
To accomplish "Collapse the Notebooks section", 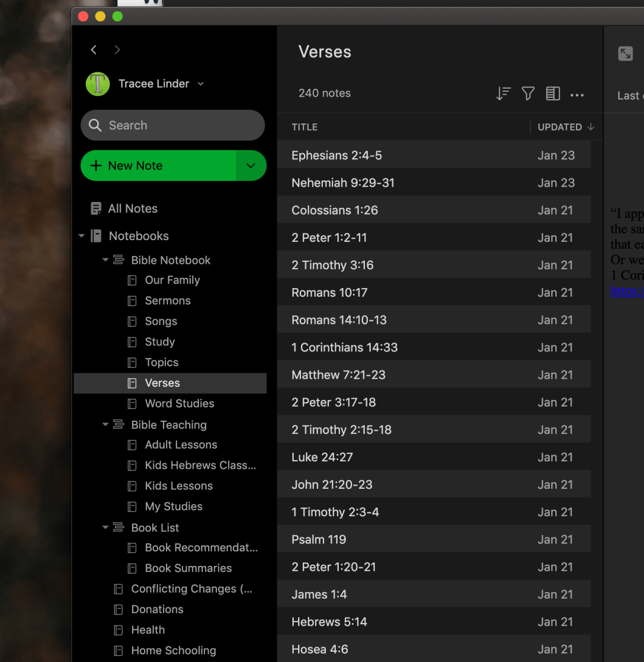I will [81, 236].
